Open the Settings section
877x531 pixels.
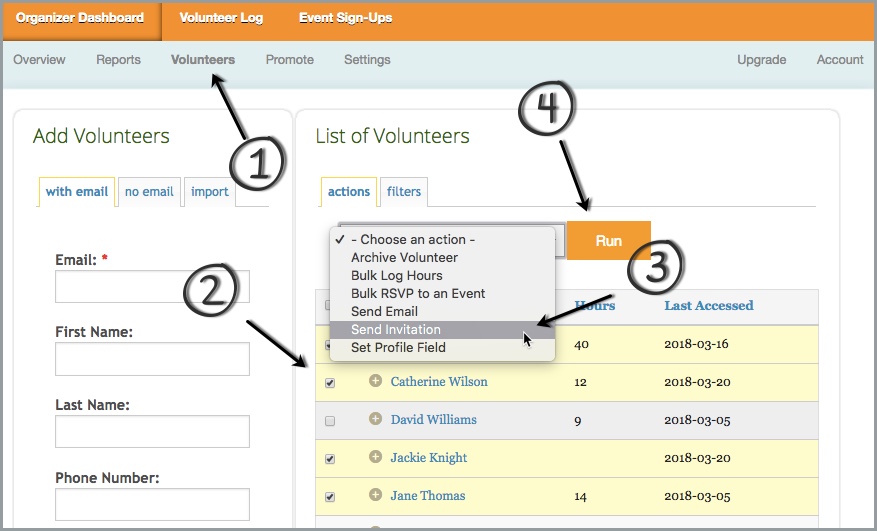point(367,59)
